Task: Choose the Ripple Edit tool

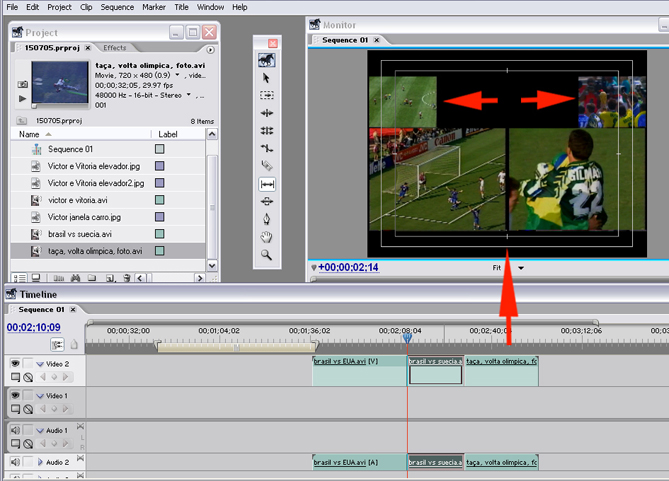Action: [x=267, y=113]
